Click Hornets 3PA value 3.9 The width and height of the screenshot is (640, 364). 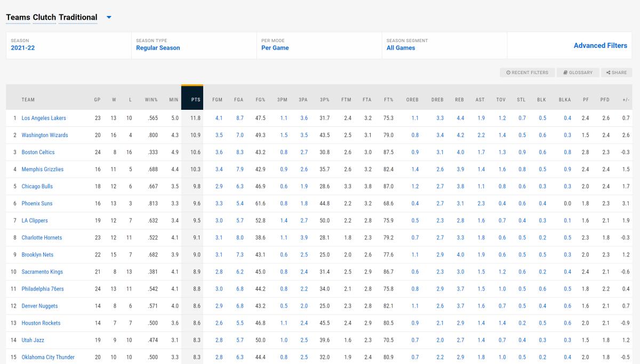tap(304, 238)
